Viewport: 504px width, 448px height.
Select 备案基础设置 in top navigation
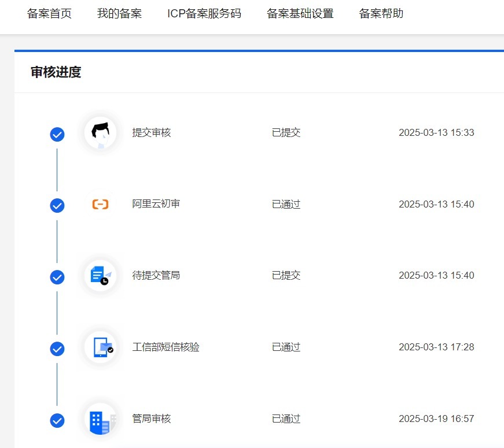(x=300, y=14)
